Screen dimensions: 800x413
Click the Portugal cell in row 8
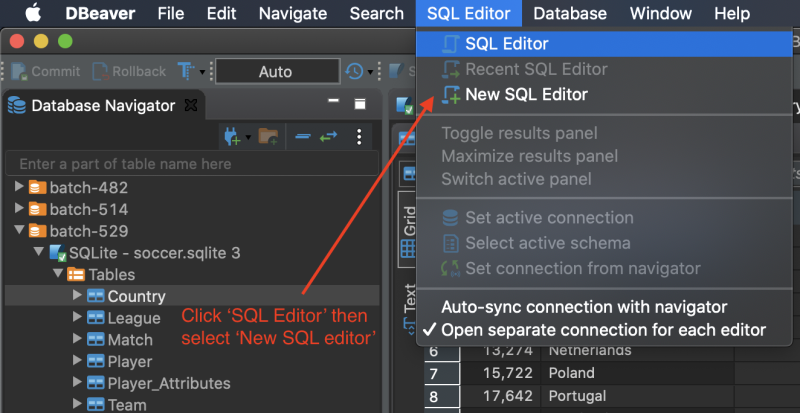[x=637, y=396]
